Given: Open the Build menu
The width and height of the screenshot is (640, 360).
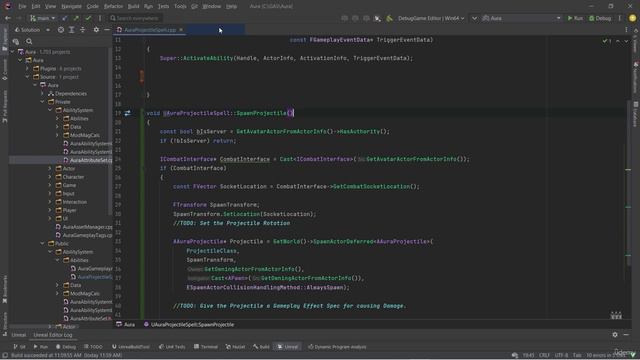Looking at the screenshot, I should [x=133, y=7].
